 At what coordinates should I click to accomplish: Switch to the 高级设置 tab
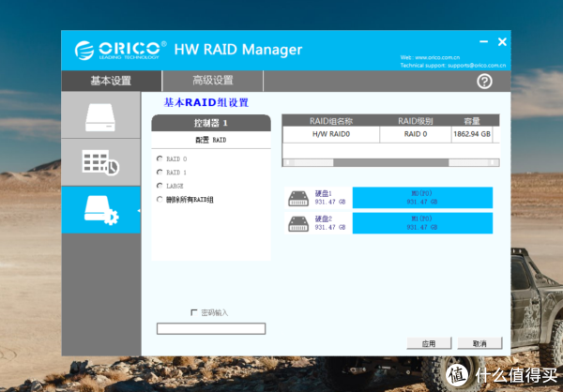[213, 81]
